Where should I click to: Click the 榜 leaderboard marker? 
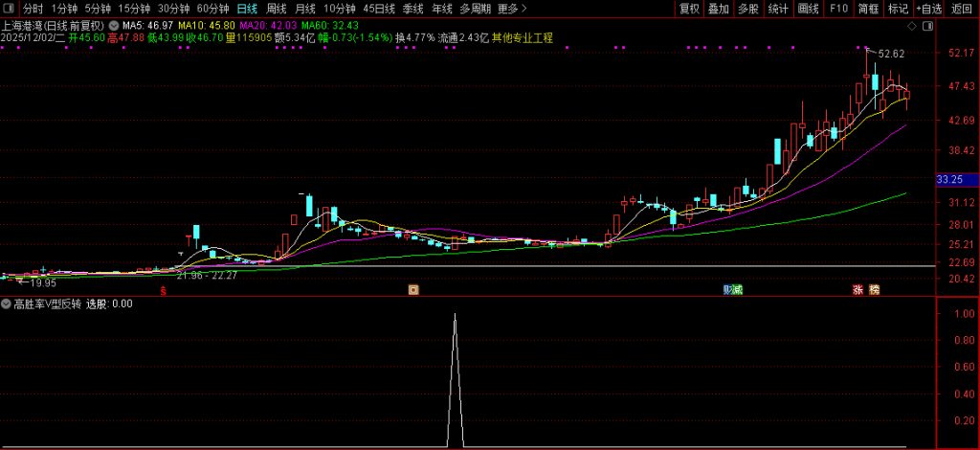875,290
